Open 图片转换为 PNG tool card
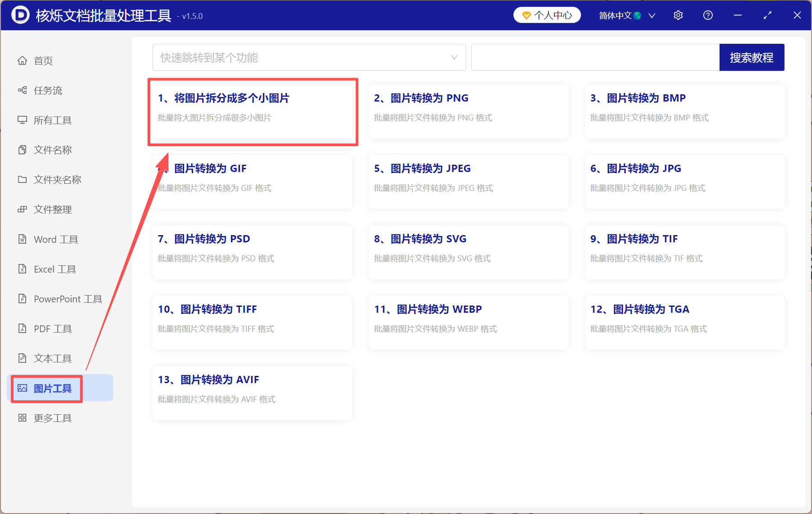Screen dimensions: 812x514 pos(468,111)
